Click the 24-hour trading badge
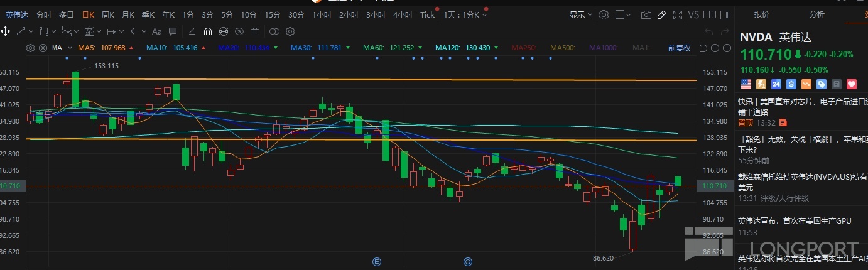This screenshot has width=868, height=270. click(776, 84)
